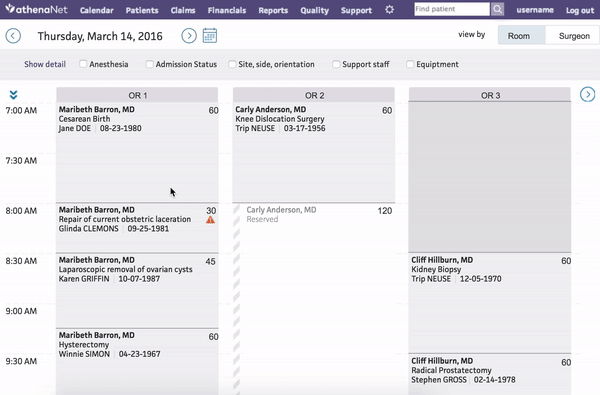Image resolution: width=600 pixels, height=395 pixels.
Task: Select the OR 3 column header
Action: point(490,95)
